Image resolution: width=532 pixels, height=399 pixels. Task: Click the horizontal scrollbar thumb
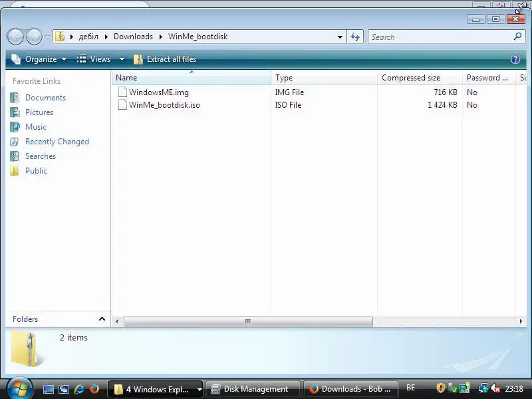pyautogui.click(x=248, y=321)
